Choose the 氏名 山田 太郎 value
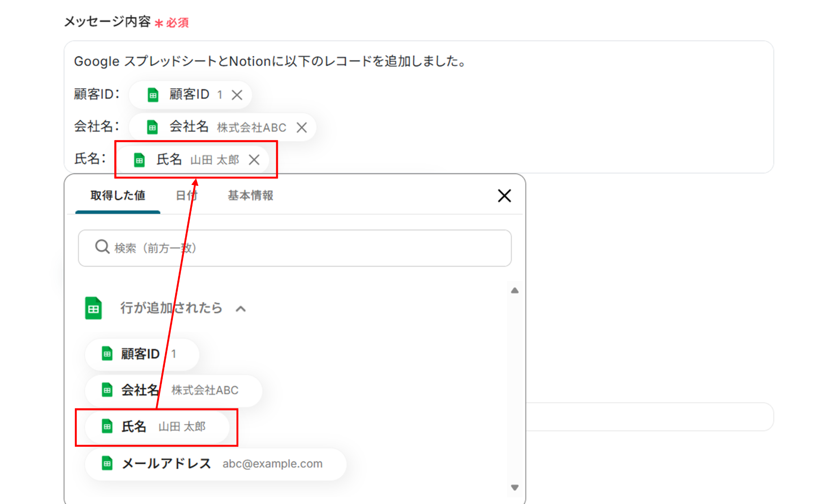 [157, 427]
